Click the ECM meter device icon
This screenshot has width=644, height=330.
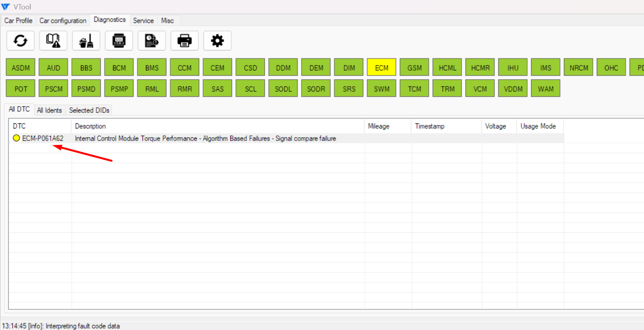[119, 41]
